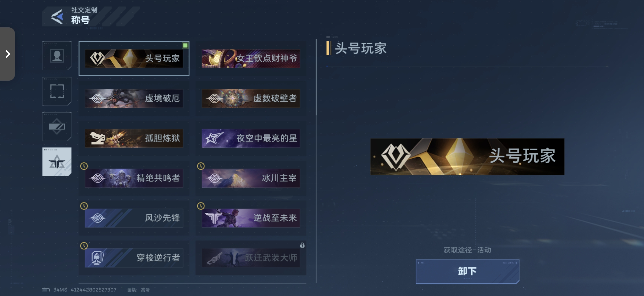This screenshot has height=296, width=644.
Task: Choose the 虚数破壁者 title
Action: coord(251,98)
